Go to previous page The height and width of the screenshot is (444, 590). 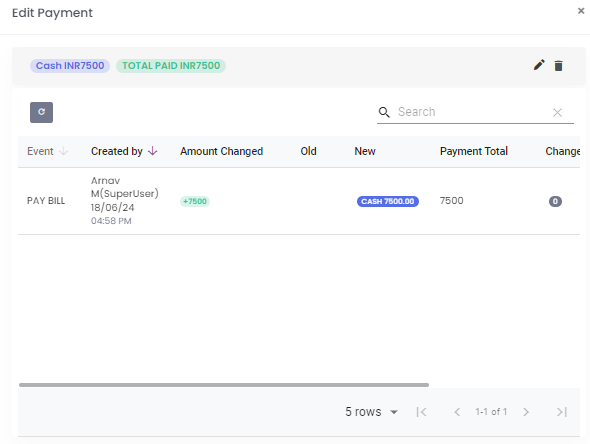[457, 412]
